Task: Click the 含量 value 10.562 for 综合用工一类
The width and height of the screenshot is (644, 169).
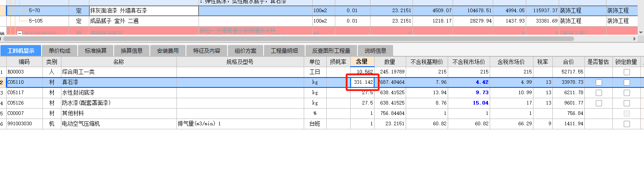Action: point(365,72)
